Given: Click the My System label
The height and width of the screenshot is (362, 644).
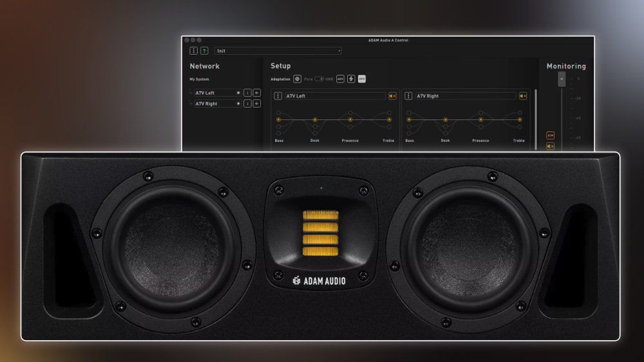Looking at the screenshot, I should pos(199,79).
